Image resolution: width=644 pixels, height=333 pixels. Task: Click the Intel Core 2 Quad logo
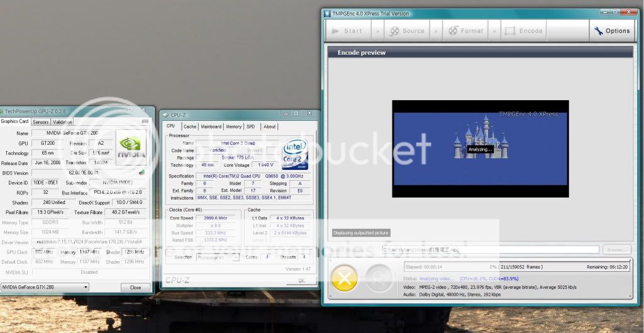tap(295, 155)
